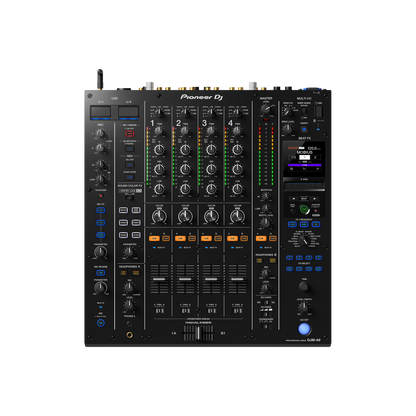Tap the beat right arrow button
416x416 pixels.
coord(314,199)
